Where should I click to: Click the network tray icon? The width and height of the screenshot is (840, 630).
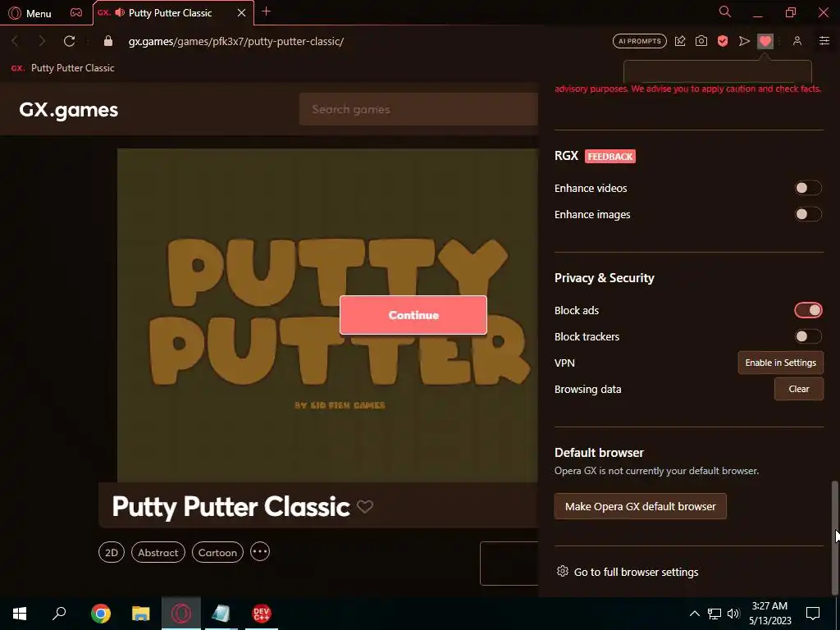point(714,614)
